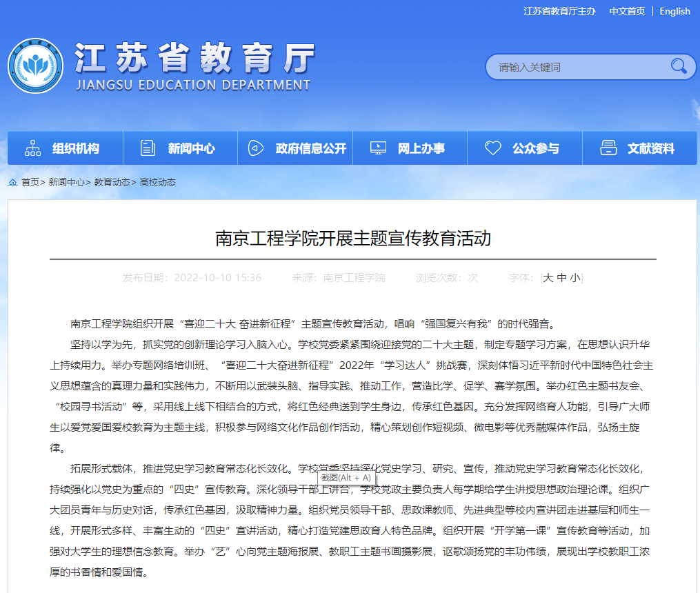The height and width of the screenshot is (593, 700).
Task: Click the magnifier search icon
Action: point(679,66)
